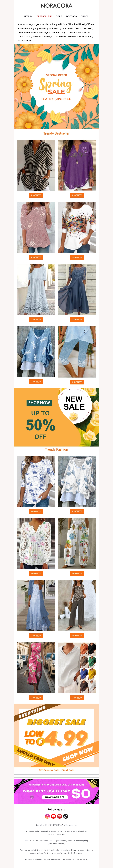Open the noracora.com link in footer
This screenshot has height=868, width=113.
pyautogui.click(x=56, y=834)
